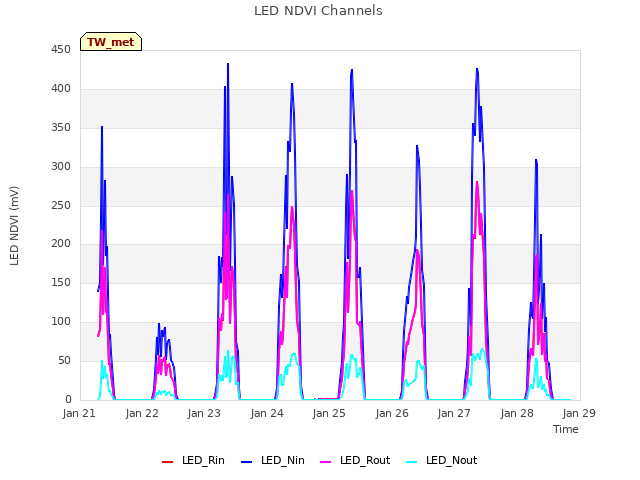The image size is (640, 480).
Task: Toggle the LED_Rout legend entry
Action: tap(355, 460)
